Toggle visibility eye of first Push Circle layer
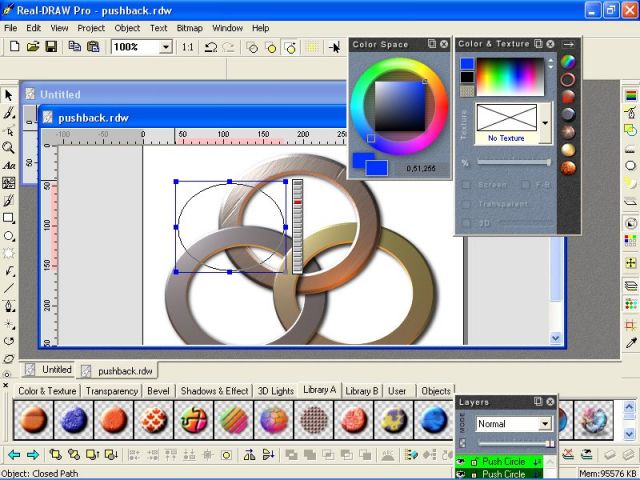The width and height of the screenshot is (640, 480). click(x=461, y=462)
